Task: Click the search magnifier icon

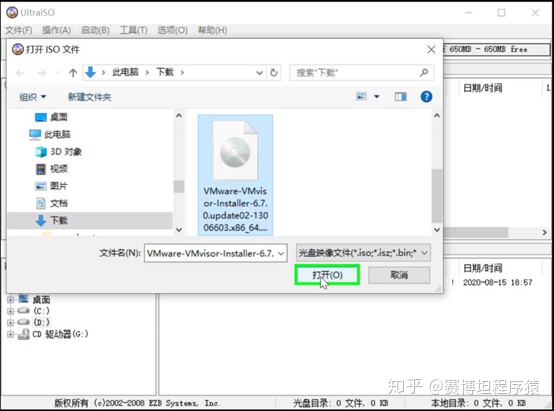Action: point(424,73)
